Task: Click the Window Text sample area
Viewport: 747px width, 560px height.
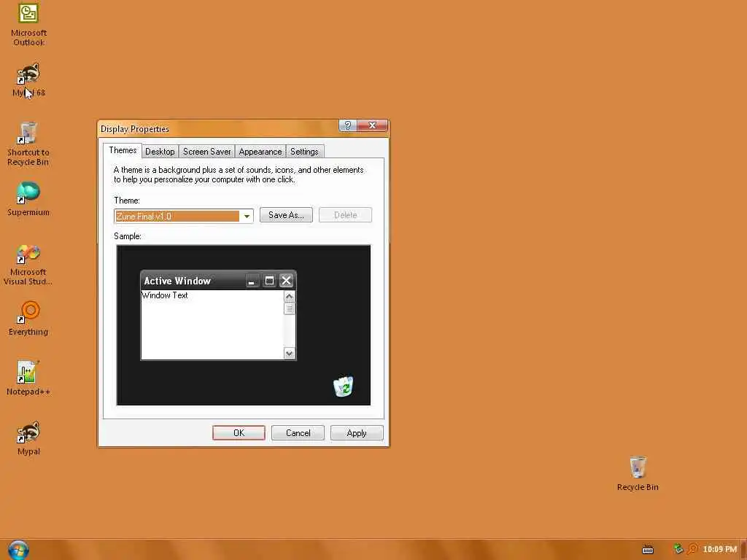Action: click(212, 324)
